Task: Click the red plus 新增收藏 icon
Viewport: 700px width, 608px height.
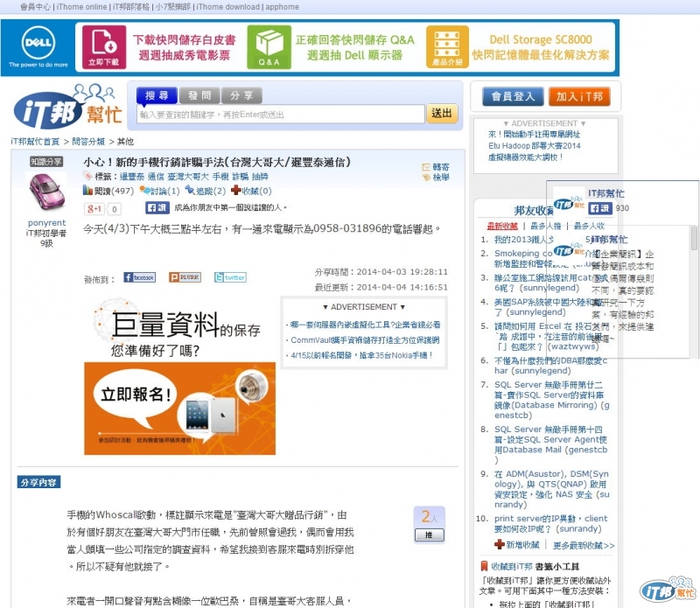Action: pos(500,545)
